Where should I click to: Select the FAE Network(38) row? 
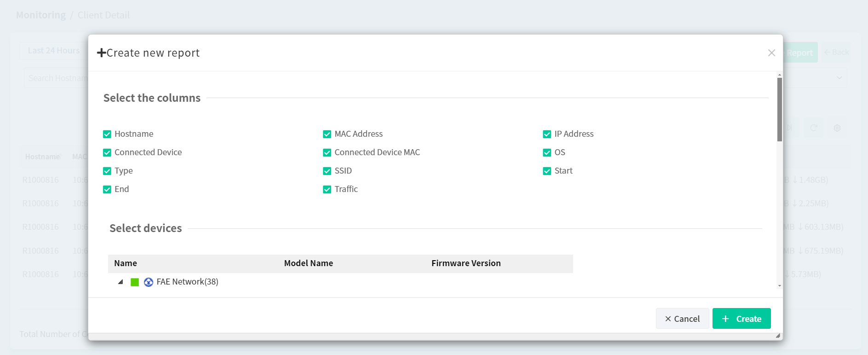[x=340, y=282]
